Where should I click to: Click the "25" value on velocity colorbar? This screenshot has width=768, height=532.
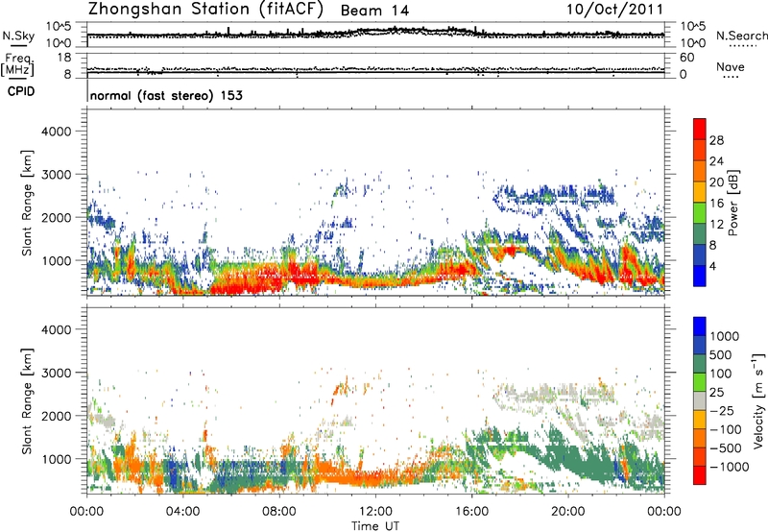717,393
